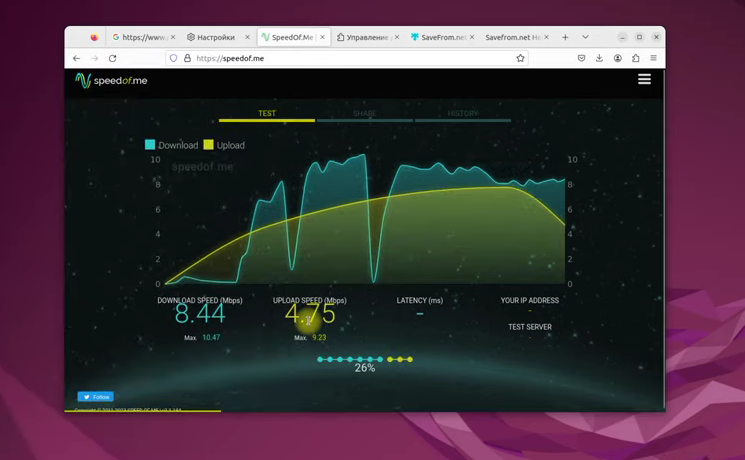Open the Firefox application menu
Image resolution: width=745 pixels, height=460 pixels.
click(x=654, y=58)
